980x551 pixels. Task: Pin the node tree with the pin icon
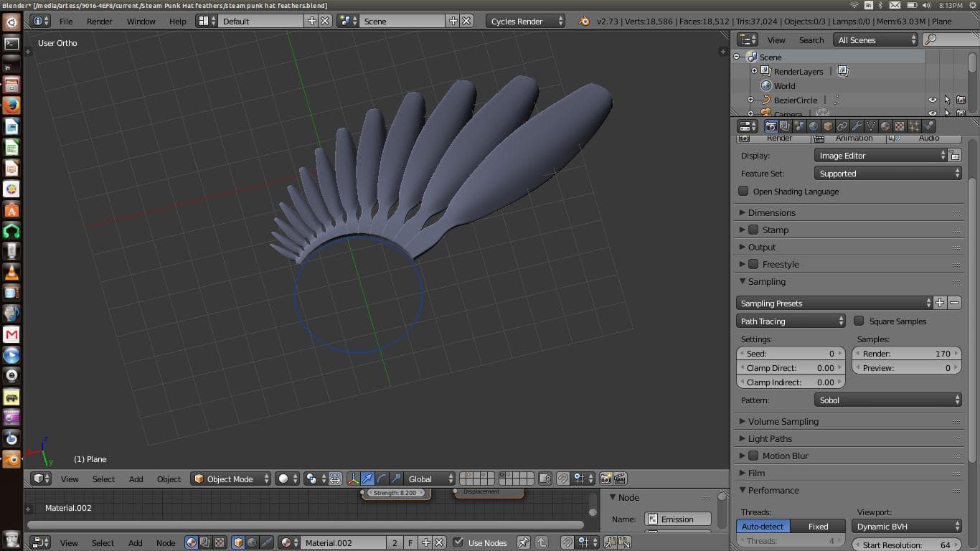(x=524, y=543)
